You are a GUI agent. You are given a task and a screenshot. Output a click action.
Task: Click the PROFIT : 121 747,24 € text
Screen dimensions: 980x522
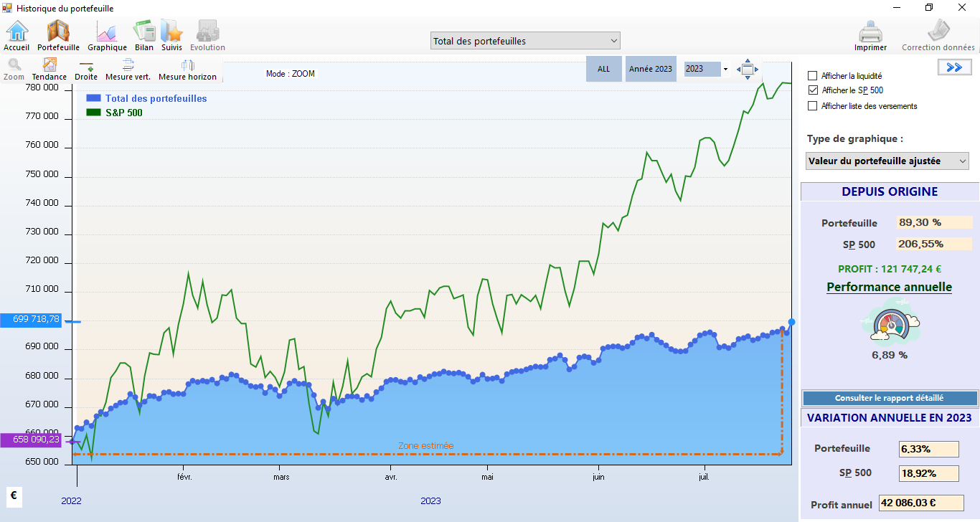click(890, 269)
